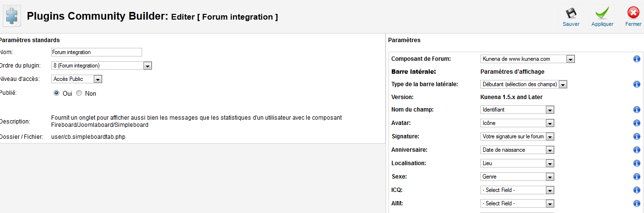Image resolution: width=644 pixels, height=213 pixels.
Task: Click the info icon beside Composant de Forum
Action: (x=637, y=59)
